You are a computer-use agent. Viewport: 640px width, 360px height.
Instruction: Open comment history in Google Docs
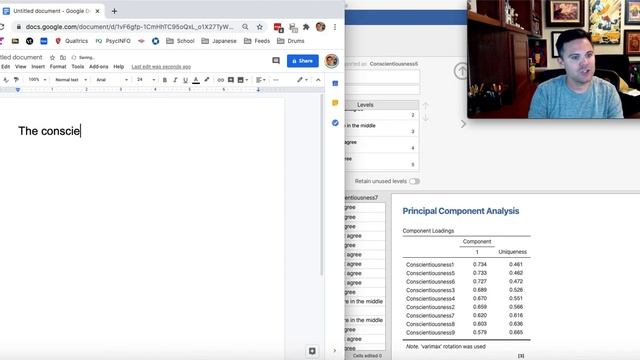[276, 60]
